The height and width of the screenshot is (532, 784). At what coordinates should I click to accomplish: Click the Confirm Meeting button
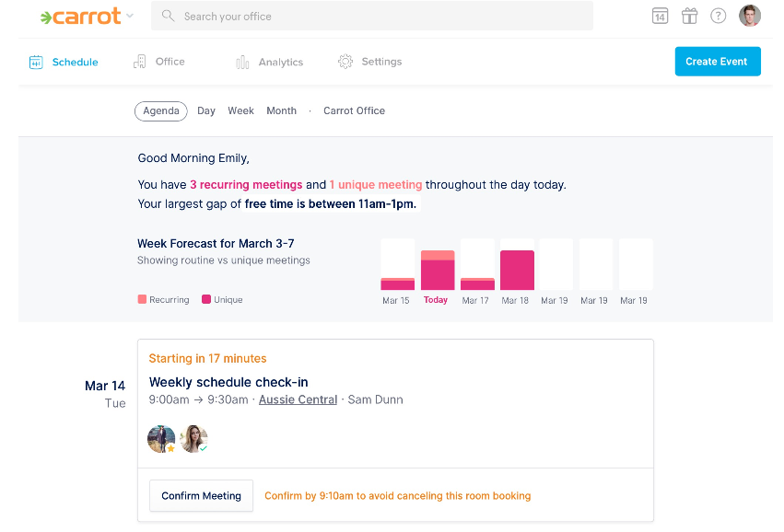201,495
